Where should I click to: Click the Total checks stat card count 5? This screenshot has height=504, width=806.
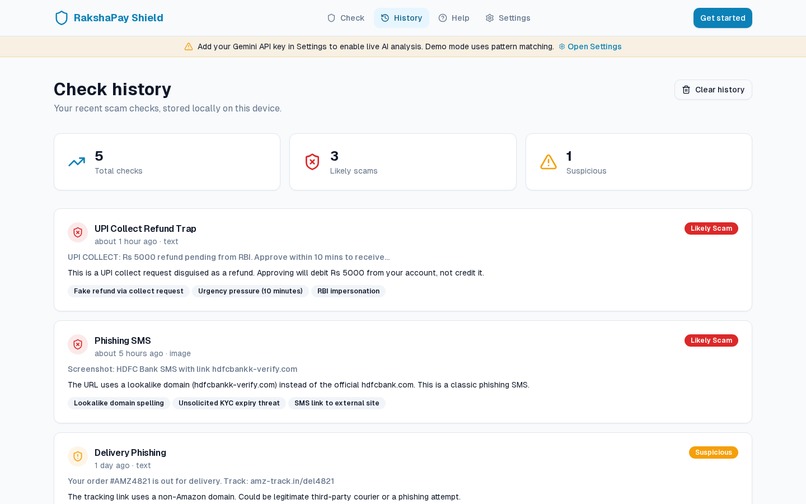(x=99, y=156)
